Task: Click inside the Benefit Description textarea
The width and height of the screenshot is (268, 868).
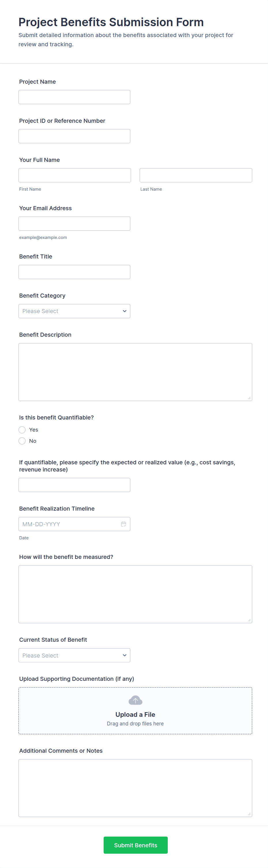Action: point(135,372)
